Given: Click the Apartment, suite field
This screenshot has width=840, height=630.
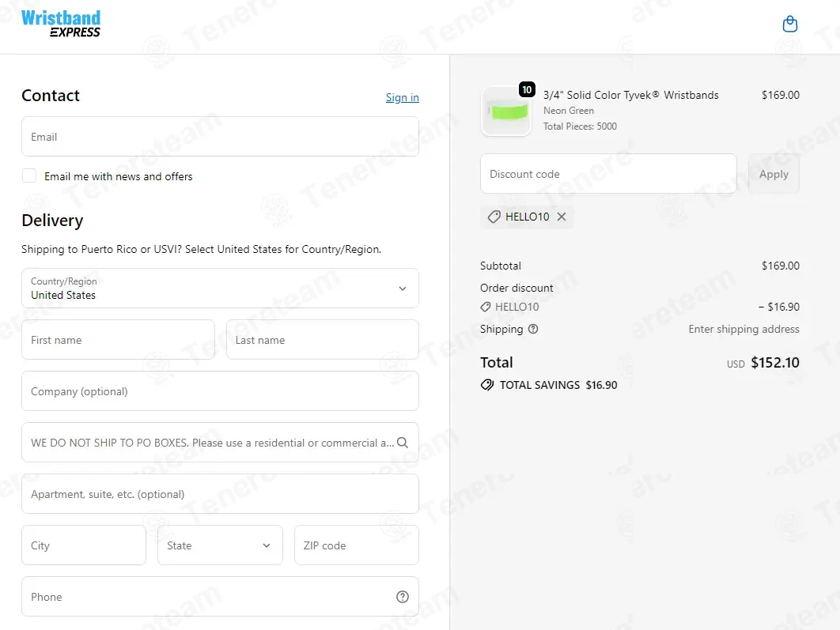Looking at the screenshot, I should [220, 493].
